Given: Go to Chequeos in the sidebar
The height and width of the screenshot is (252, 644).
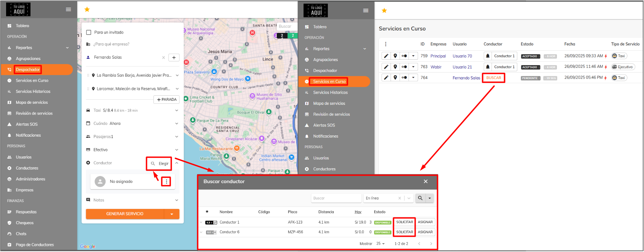Looking at the screenshot, I should point(25,223).
